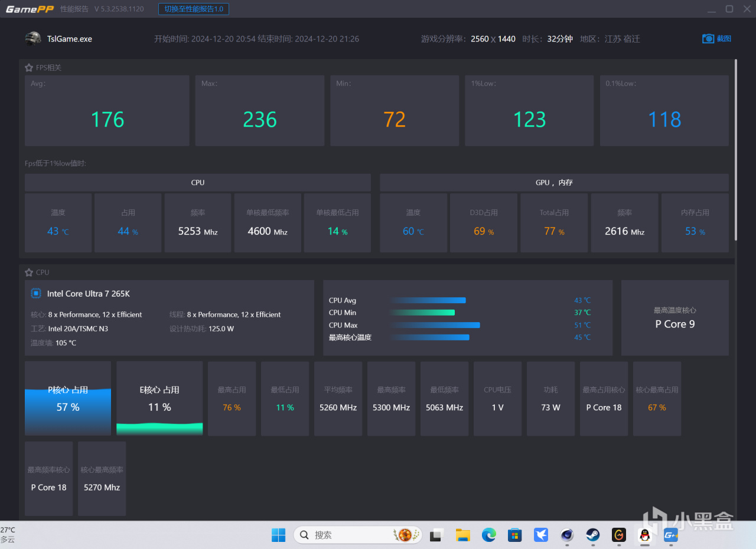Click the TslGame.exe game avatar icon
Viewport: 756px width, 549px height.
pyautogui.click(x=33, y=39)
